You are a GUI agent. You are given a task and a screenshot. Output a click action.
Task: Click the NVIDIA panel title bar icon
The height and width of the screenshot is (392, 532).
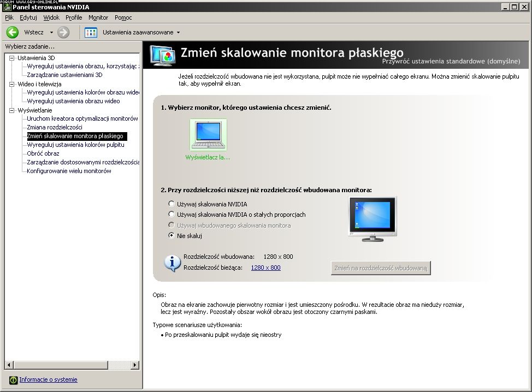click(7, 7)
